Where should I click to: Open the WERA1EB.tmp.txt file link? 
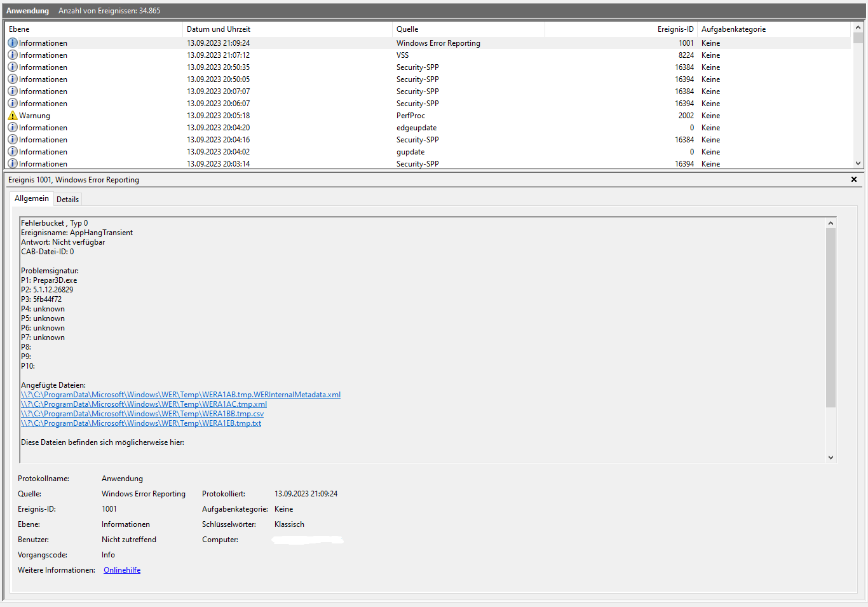pos(141,423)
